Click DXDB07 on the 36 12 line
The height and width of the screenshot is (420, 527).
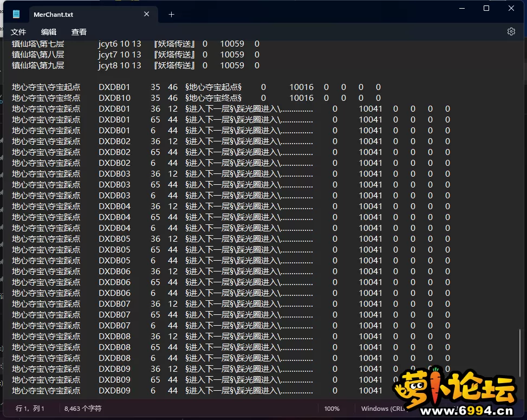point(114,303)
